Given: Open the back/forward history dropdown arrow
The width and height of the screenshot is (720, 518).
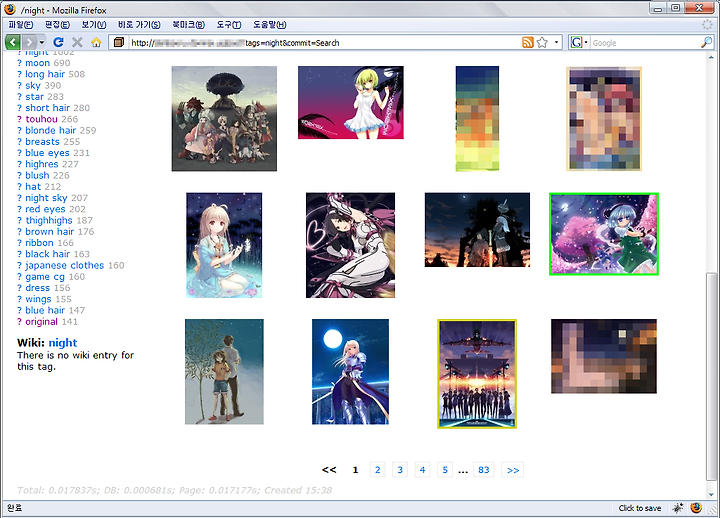Looking at the screenshot, I should click(42, 42).
